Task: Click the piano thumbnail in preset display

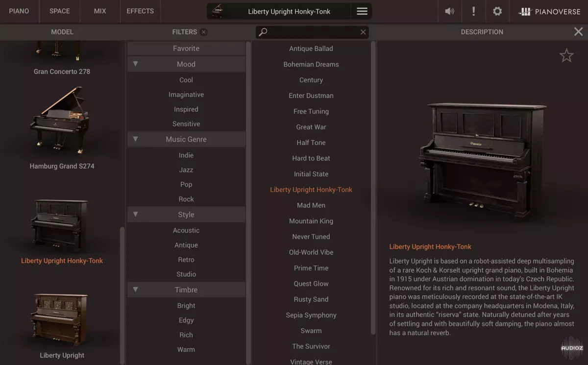Action: (x=217, y=11)
